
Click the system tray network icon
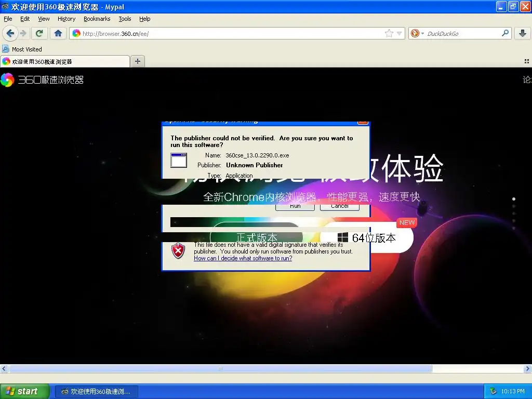(x=494, y=391)
